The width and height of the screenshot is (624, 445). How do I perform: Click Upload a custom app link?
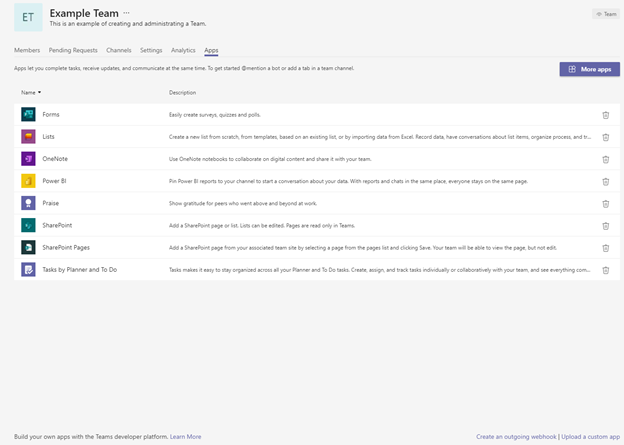591,437
